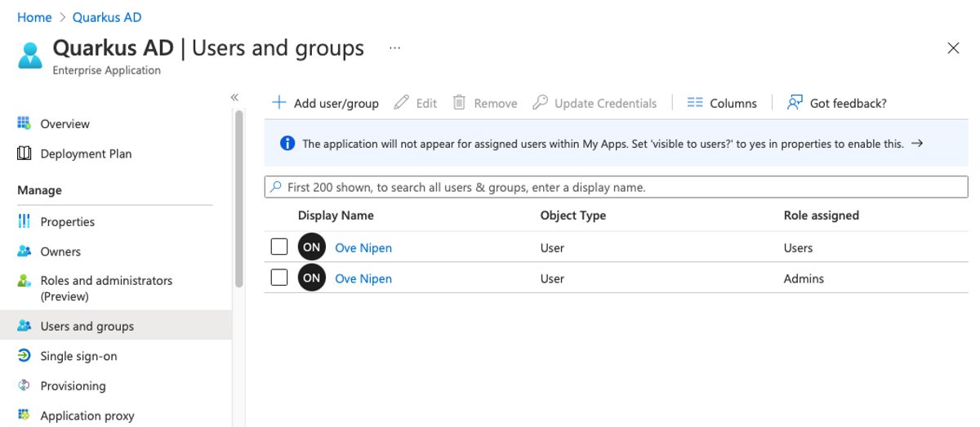Sort by Object Type column header

(573, 216)
